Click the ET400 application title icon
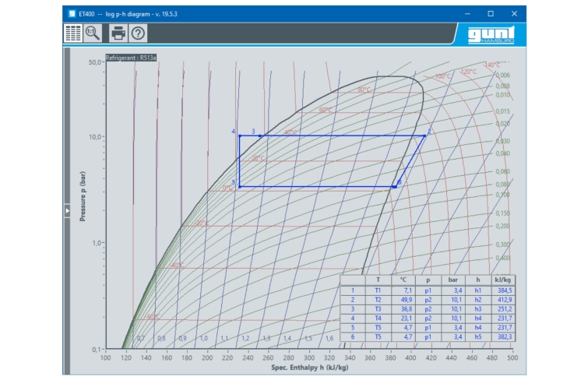Image resolution: width=588 pixels, height=380 pixels. pos(72,14)
